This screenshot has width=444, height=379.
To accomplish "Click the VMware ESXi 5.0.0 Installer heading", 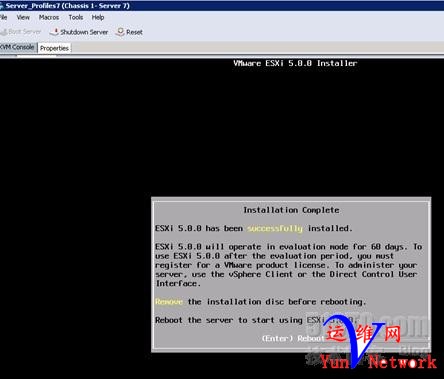I will click(x=295, y=63).
